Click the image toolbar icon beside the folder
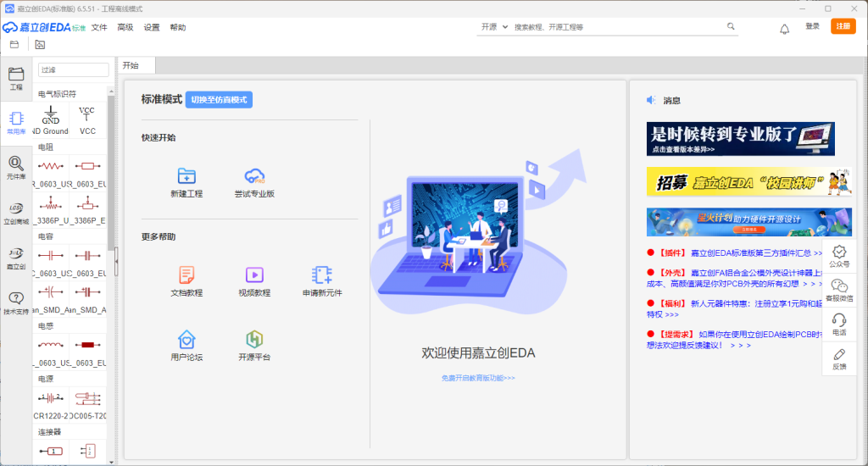 click(40, 44)
